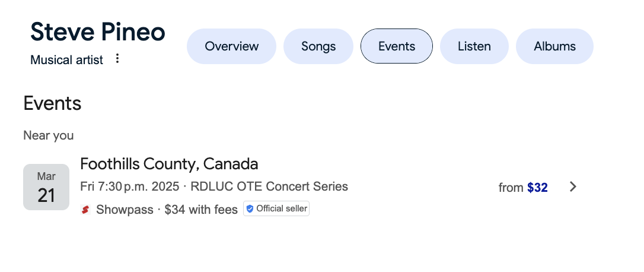Click the red Showpass logo icon
The height and width of the screenshot is (272, 644).
(85, 210)
